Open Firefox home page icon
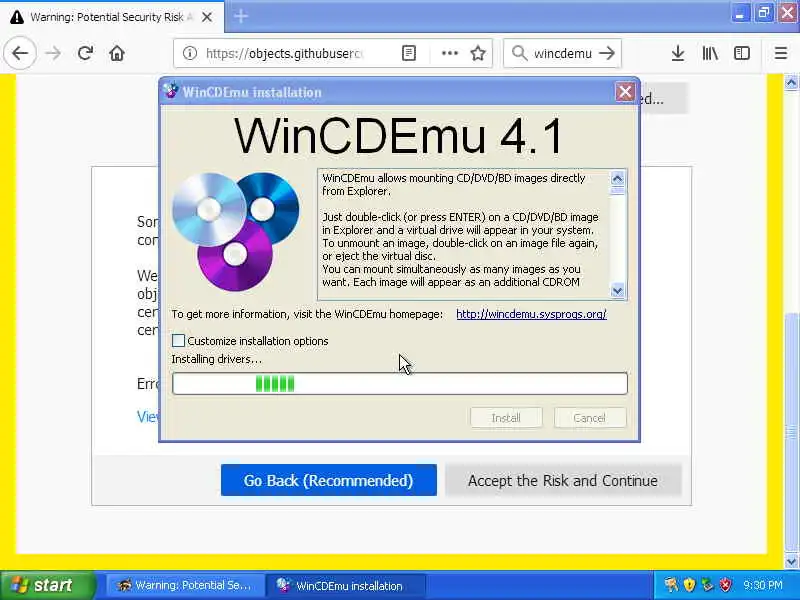800x600 pixels. tap(117, 53)
